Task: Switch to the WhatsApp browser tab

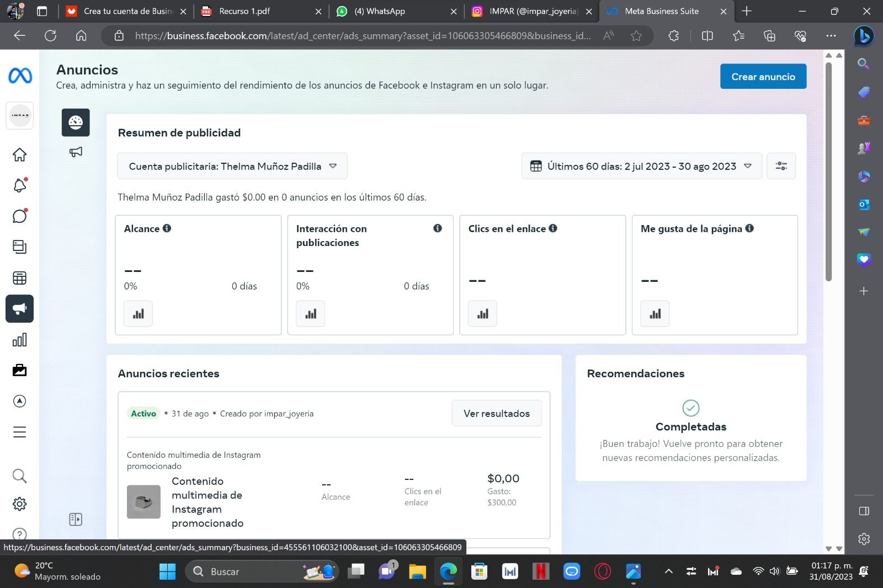Action: coord(385,11)
